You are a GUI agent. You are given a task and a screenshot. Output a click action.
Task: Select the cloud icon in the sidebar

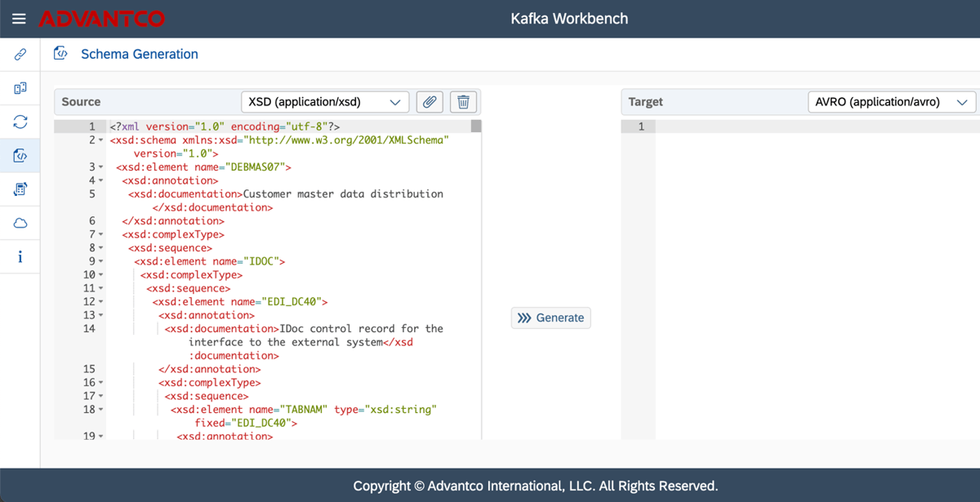pyautogui.click(x=20, y=222)
